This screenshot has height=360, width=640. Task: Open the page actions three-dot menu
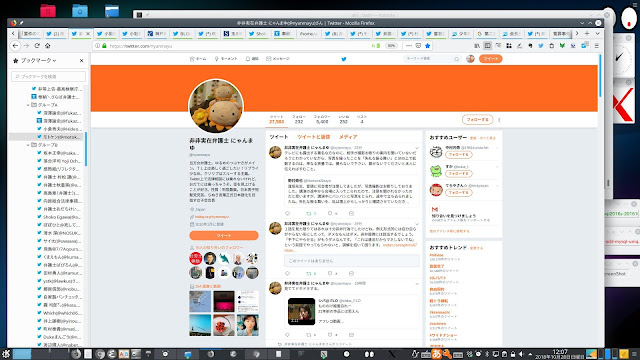pos(409,46)
